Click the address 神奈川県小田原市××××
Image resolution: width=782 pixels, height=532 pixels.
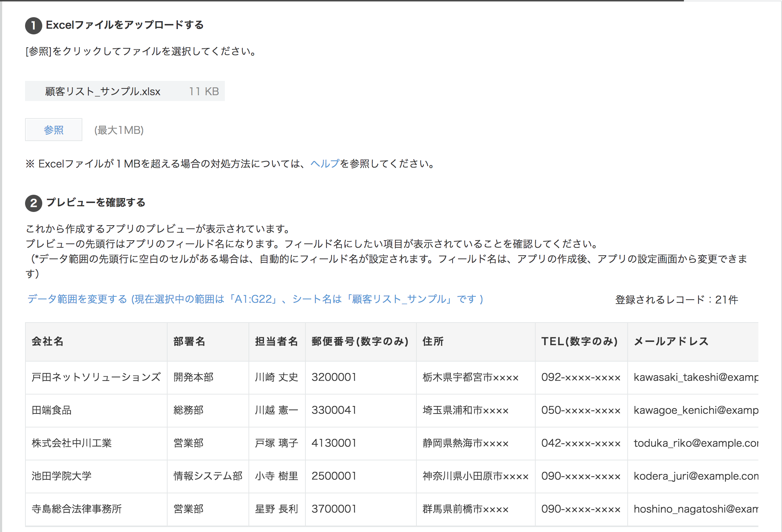click(x=476, y=476)
